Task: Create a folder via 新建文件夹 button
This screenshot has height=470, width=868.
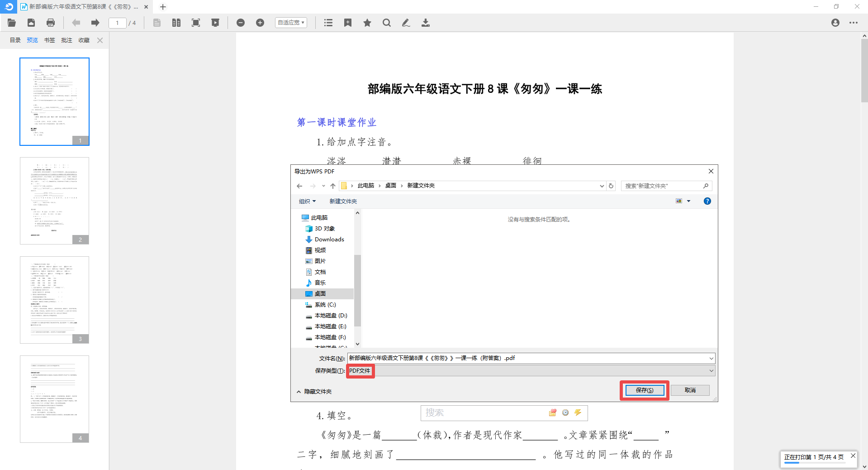Action: click(343, 201)
